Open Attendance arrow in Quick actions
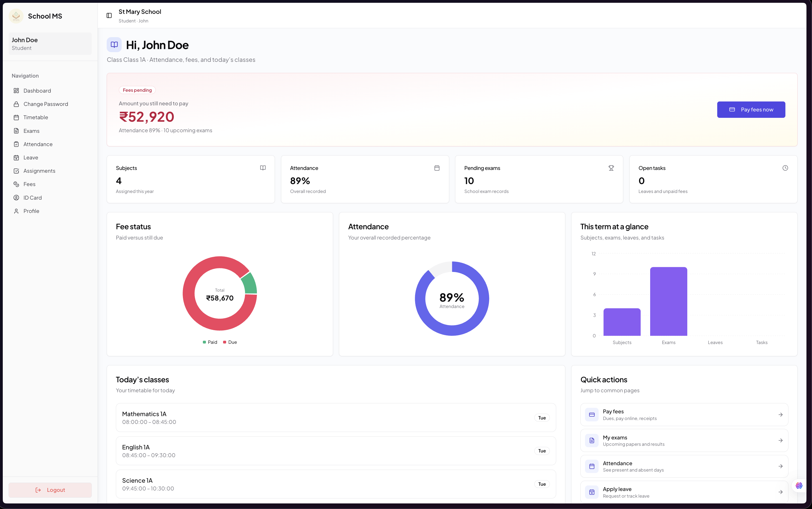Image resolution: width=812 pixels, height=509 pixels. (x=780, y=466)
